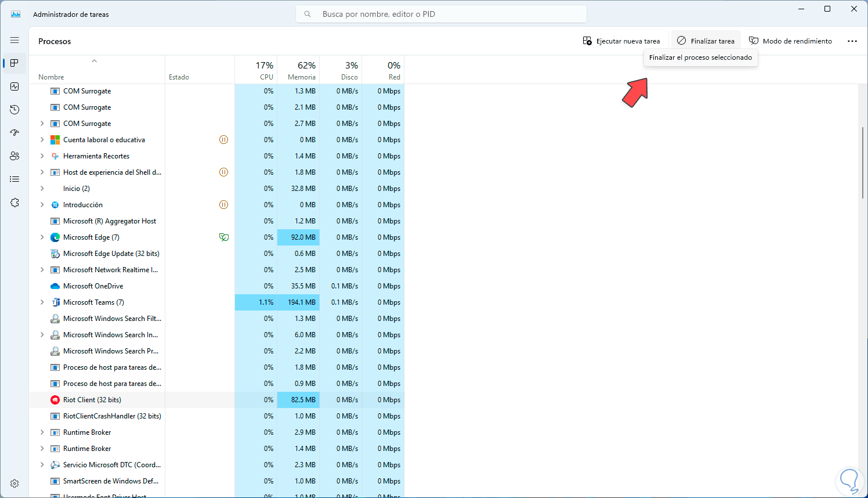Screen dimensions: 868x498
Task: Sort processes by Red column
Action: (x=383, y=70)
